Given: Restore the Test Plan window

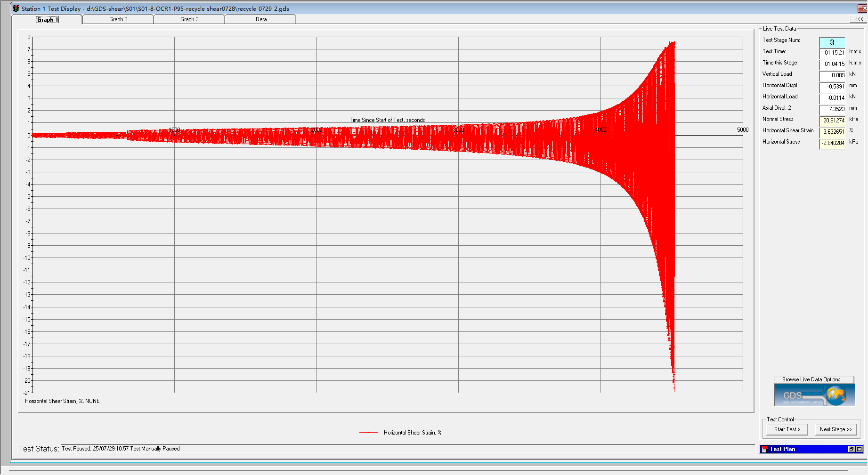Looking at the screenshot, I should [852, 449].
